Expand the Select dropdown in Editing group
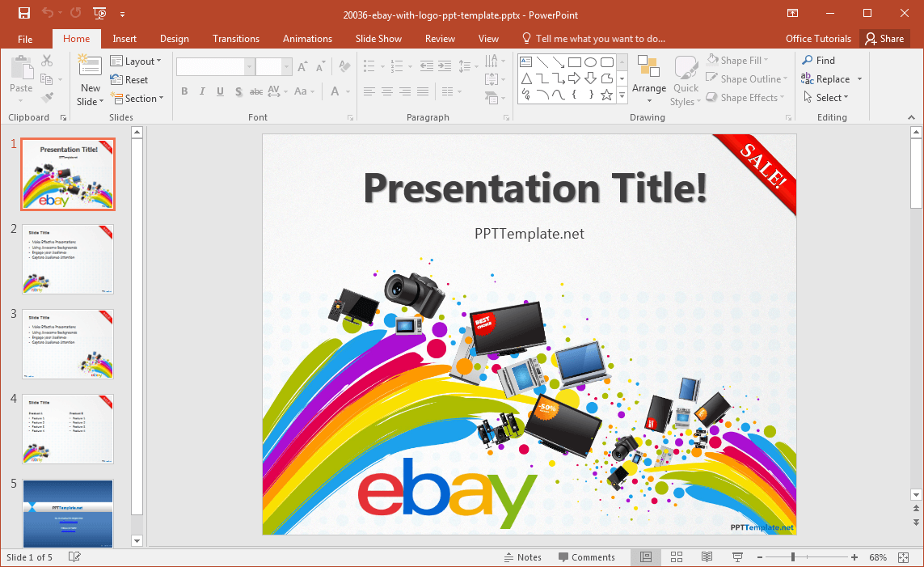Viewport: 924px width, 567px height. point(826,98)
